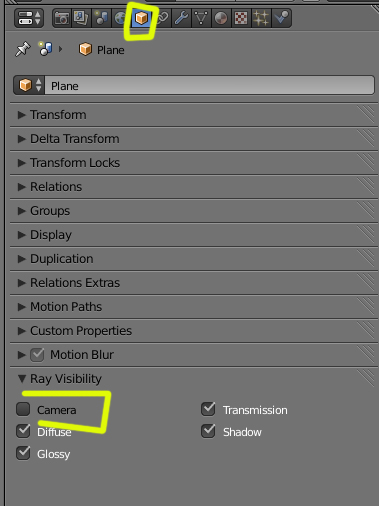The width and height of the screenshot is (379, 506).
Task: Switch to the Object Data mesh tab
Action: 201,18
